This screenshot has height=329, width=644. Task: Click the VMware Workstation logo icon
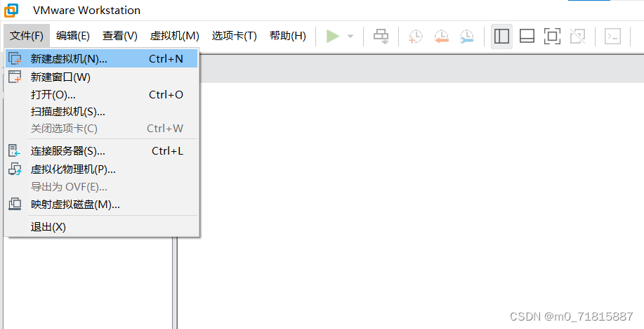11,11
